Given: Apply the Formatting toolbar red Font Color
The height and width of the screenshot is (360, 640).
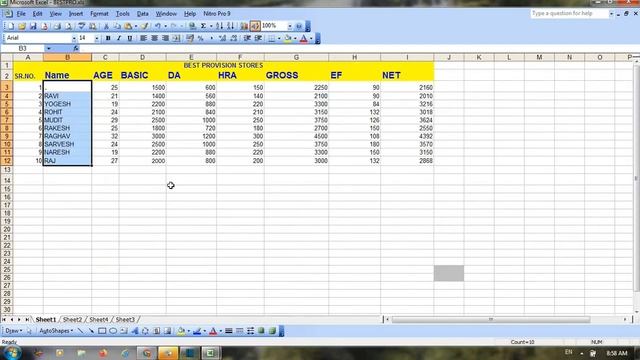Looking at the screenshot, I should click(x=304, y=38).
